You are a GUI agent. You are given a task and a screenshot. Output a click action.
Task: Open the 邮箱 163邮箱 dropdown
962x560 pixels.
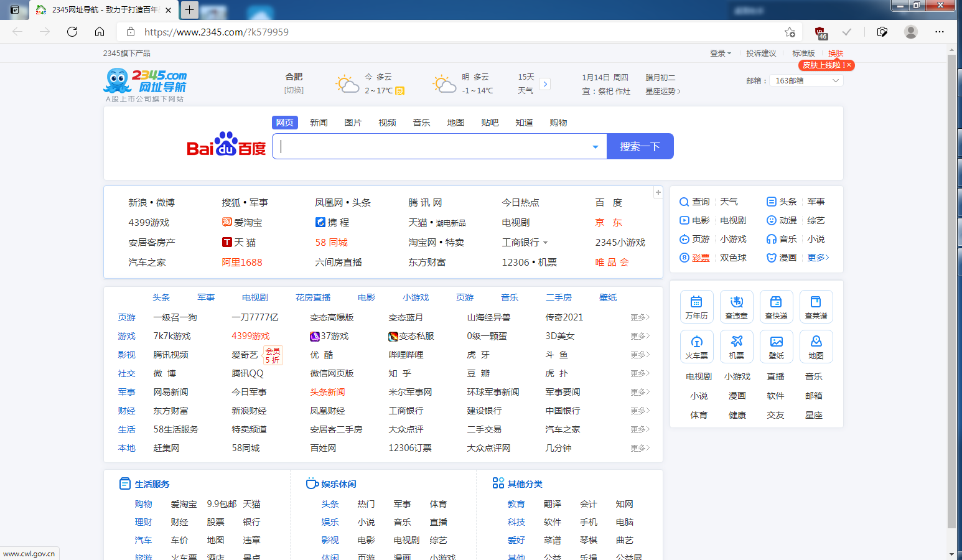coord(806,80)
